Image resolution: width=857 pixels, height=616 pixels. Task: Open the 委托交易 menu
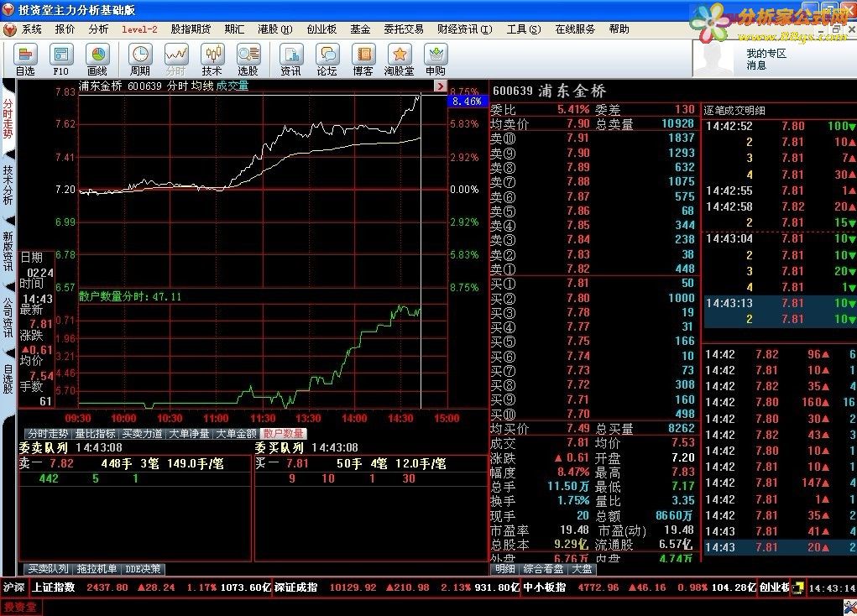click(404, 29)
